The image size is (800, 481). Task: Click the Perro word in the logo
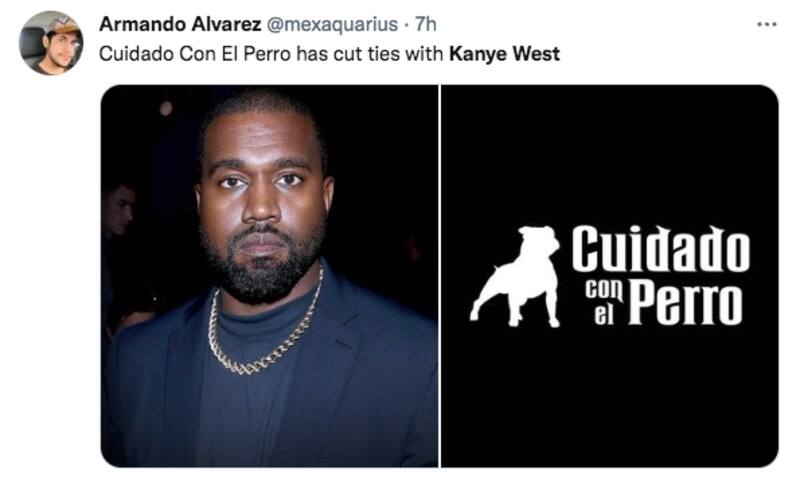[685, 303]
